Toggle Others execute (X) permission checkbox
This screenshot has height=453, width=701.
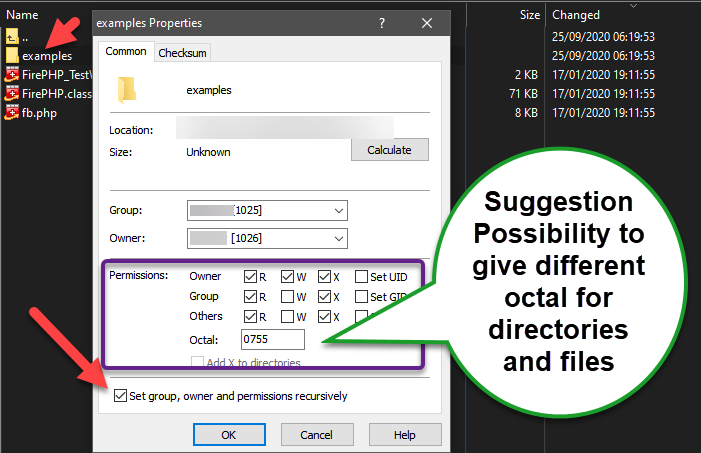click(x=324, y=317)
